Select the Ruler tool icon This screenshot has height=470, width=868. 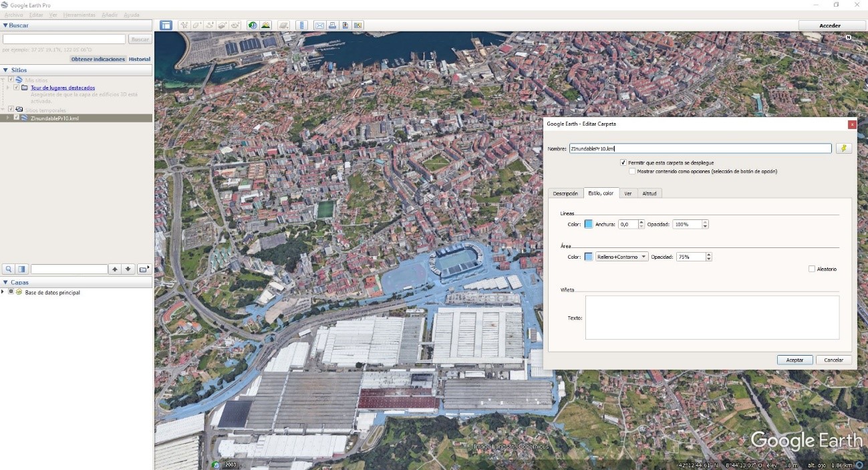pyautogui.click(x=301, y=25)
